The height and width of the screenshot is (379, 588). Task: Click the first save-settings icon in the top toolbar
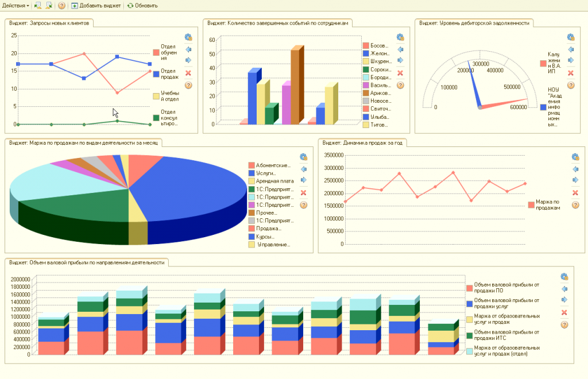[x=37, y=6]
